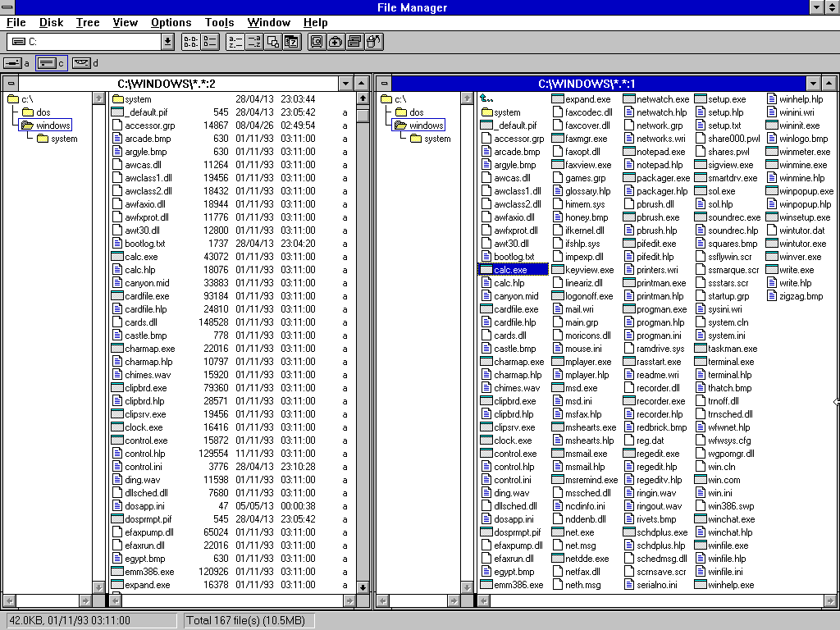Open the Tools menu
Screen dimensions: 840x630
tap(219, 22)
